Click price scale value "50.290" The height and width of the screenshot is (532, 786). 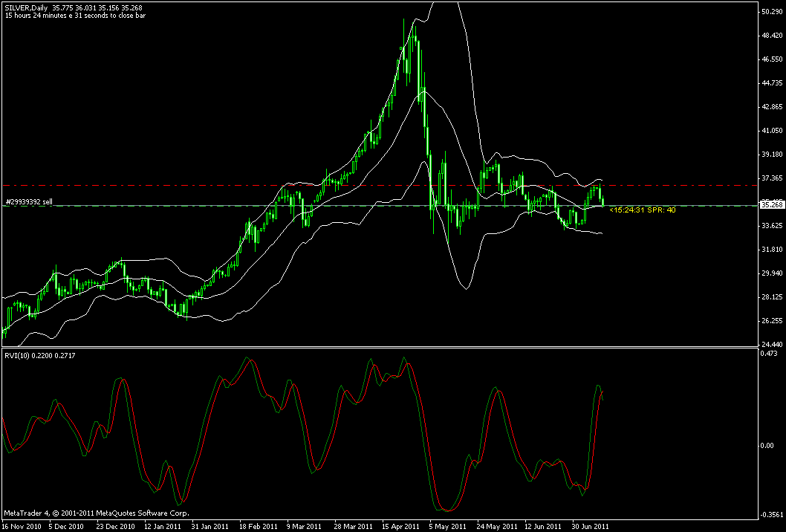(771, 12)
